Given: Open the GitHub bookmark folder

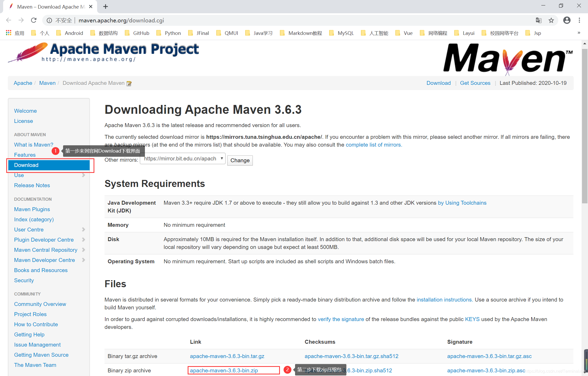Looking at the screenshot, I should 137,33.
